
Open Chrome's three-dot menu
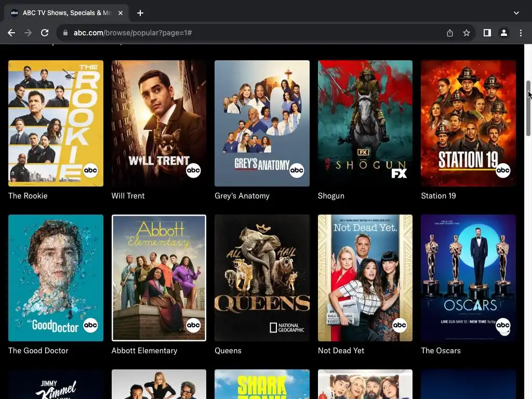(521, 33)
